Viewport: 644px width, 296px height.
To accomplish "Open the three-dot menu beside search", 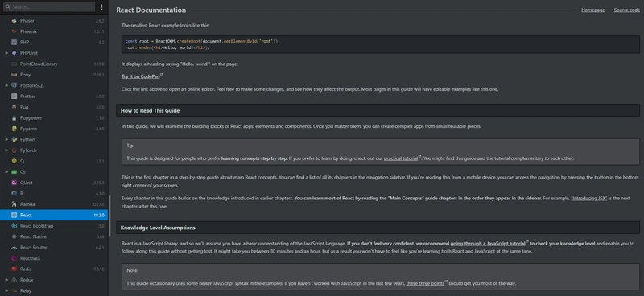I will click(x=102, y=7).
